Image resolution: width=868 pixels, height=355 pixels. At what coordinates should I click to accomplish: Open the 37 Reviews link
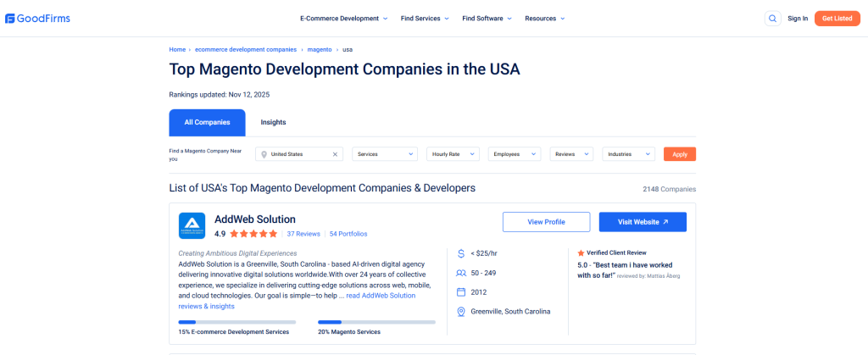pyautogui.click(x=303, y=234)
